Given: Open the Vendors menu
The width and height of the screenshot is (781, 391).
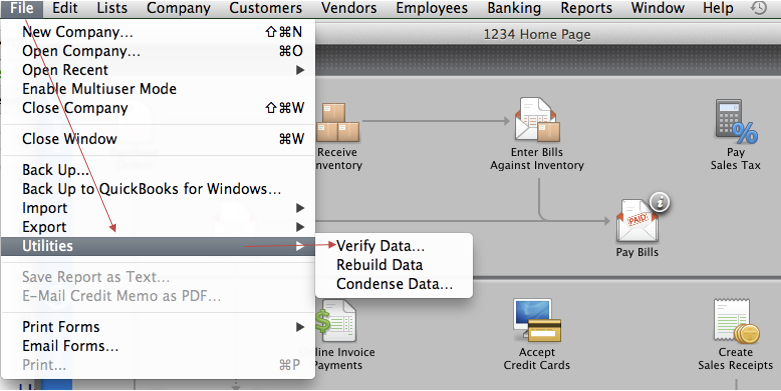Looking at the screenshot, I should coord(349,8).
